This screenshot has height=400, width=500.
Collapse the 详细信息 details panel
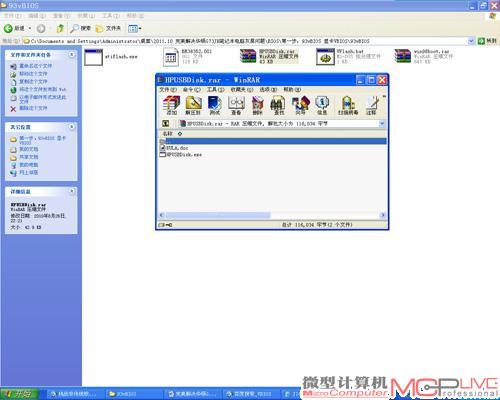pos(71,191)
